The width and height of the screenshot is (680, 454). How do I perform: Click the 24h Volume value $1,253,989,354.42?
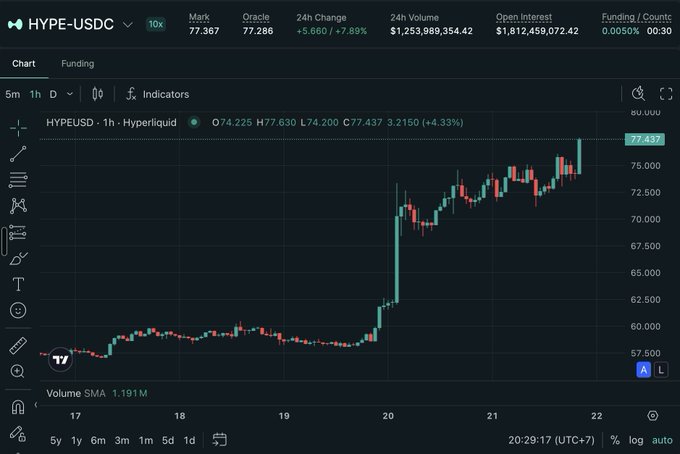tap(432, 31)
